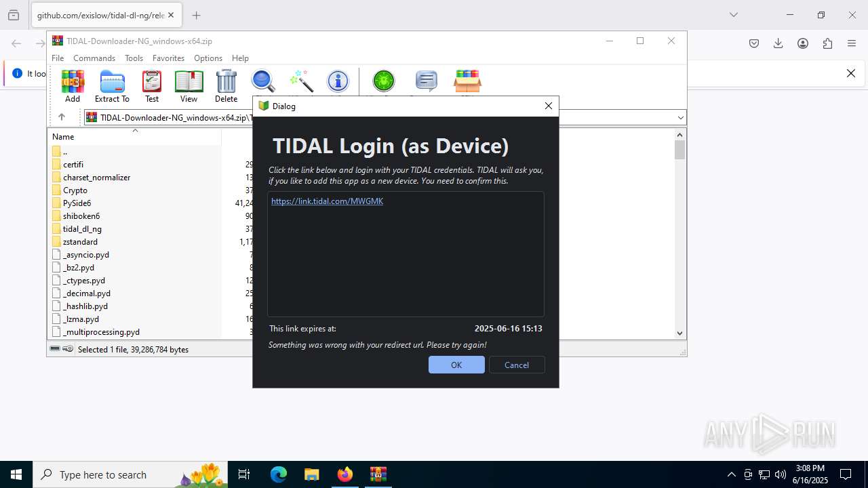The width and height of the screenshot is (868, 488).
Task: Open the File menu in WinRAR
Action: (58, 58)
